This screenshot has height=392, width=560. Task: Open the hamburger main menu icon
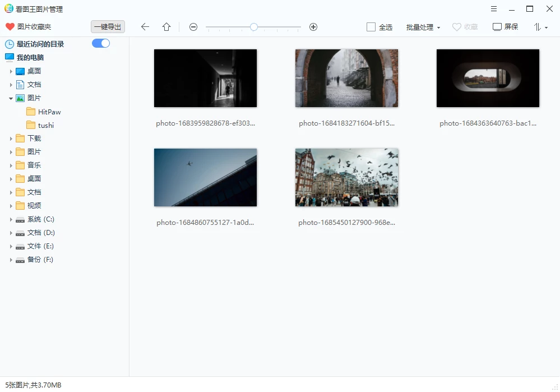click(x=493, y=9)
